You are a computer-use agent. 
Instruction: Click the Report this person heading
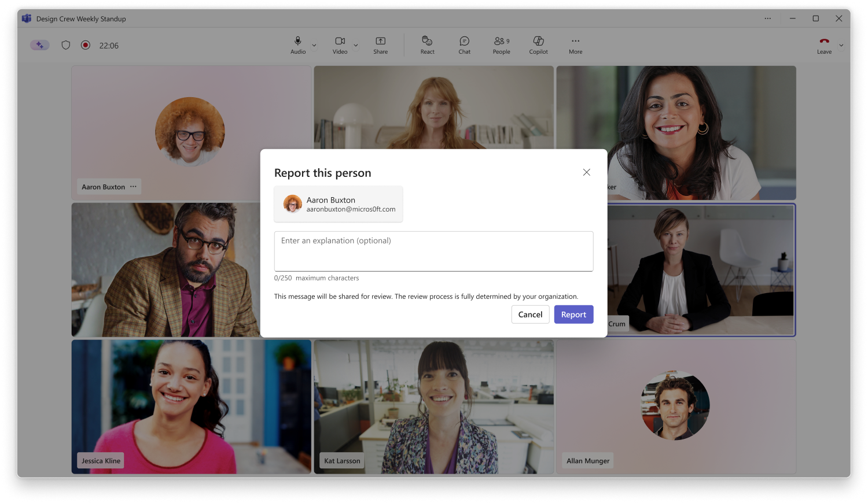(323, 173)
